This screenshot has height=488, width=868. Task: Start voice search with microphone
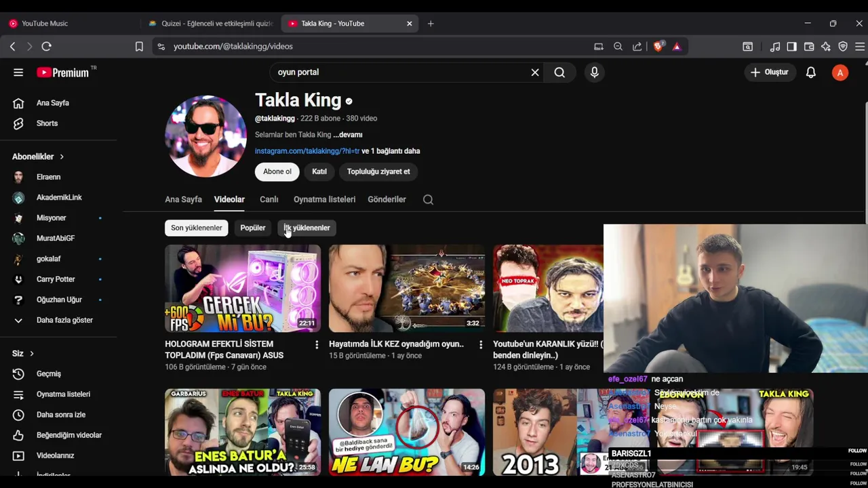595,73
